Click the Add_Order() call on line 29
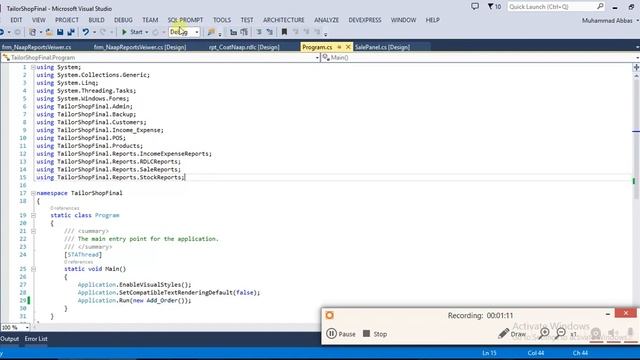The image size is (640, 360). click(165, 301)
